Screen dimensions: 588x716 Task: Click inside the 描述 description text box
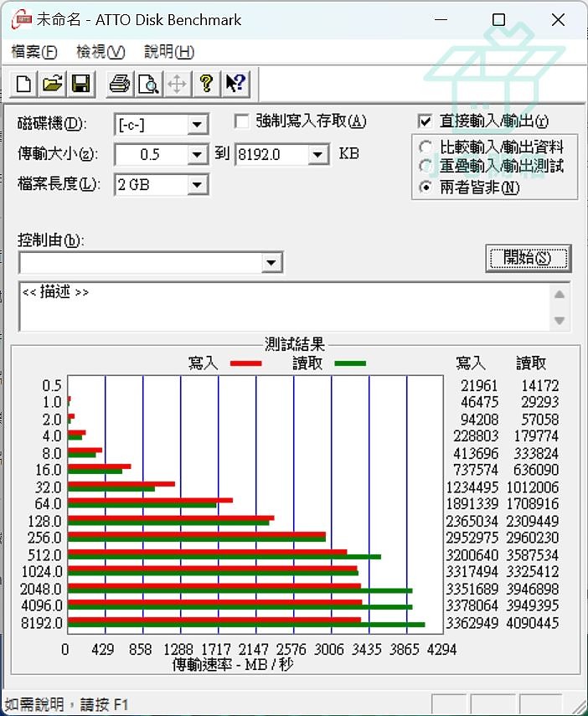point(285,306)
